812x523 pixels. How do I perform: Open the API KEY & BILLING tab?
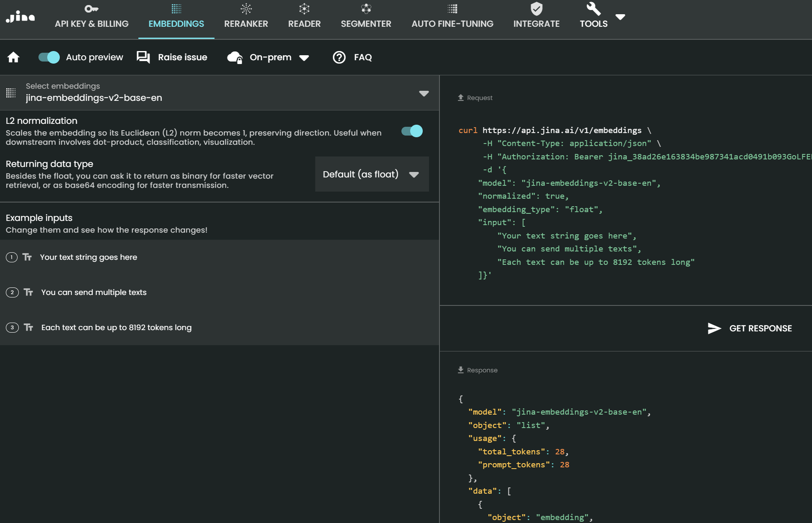click(x=92, y=19)
